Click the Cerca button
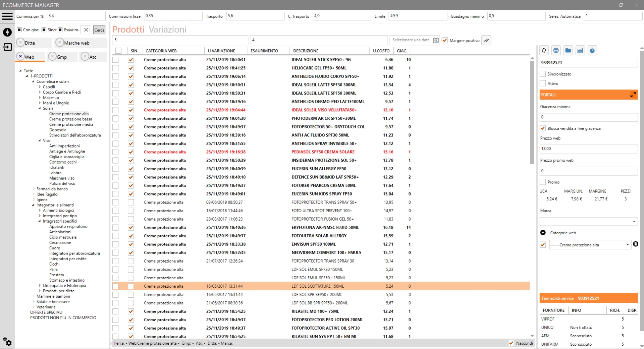The image size is (644, 349). pyautogui.click(x=99, y=30)
